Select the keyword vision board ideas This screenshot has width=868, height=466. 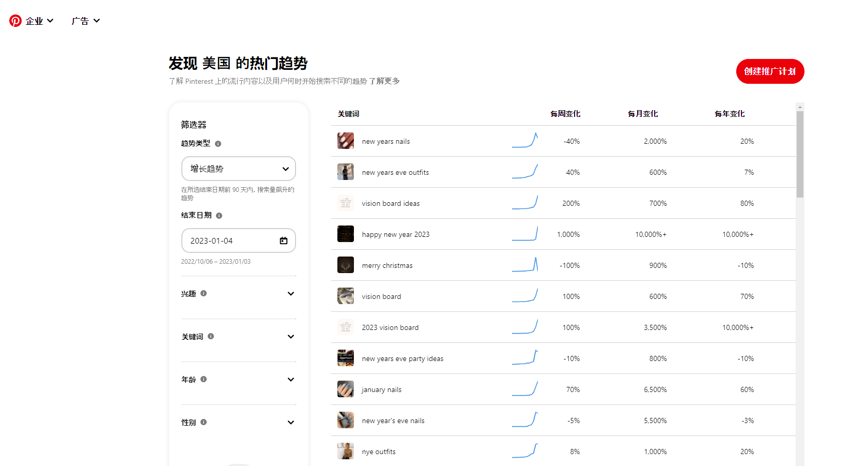tap(391, 203)
